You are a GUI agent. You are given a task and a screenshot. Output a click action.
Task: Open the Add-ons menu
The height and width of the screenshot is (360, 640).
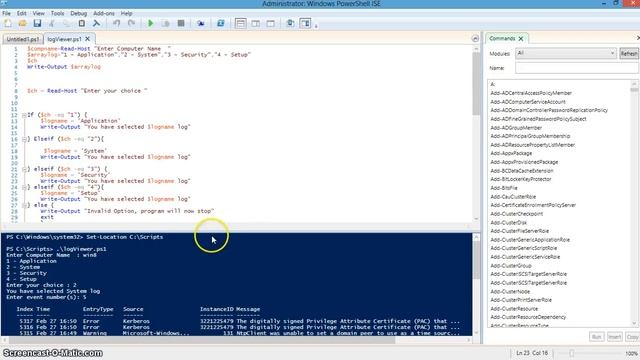click(x=104, y=13)
